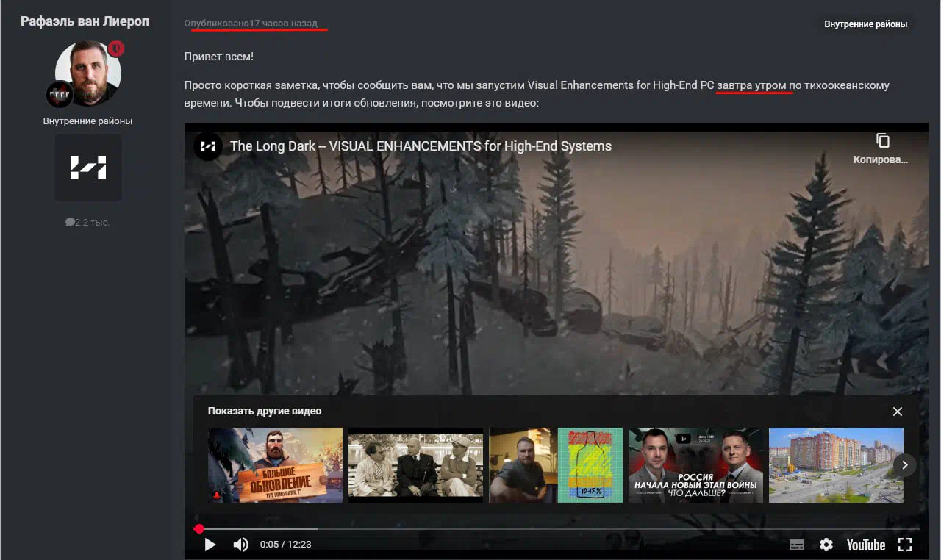View author's 2.2 тыс. posts count

tap(87, 222)
